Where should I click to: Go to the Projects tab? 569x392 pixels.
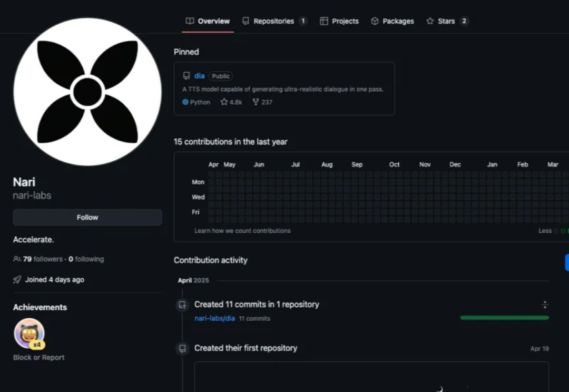(x=339, y=21)
